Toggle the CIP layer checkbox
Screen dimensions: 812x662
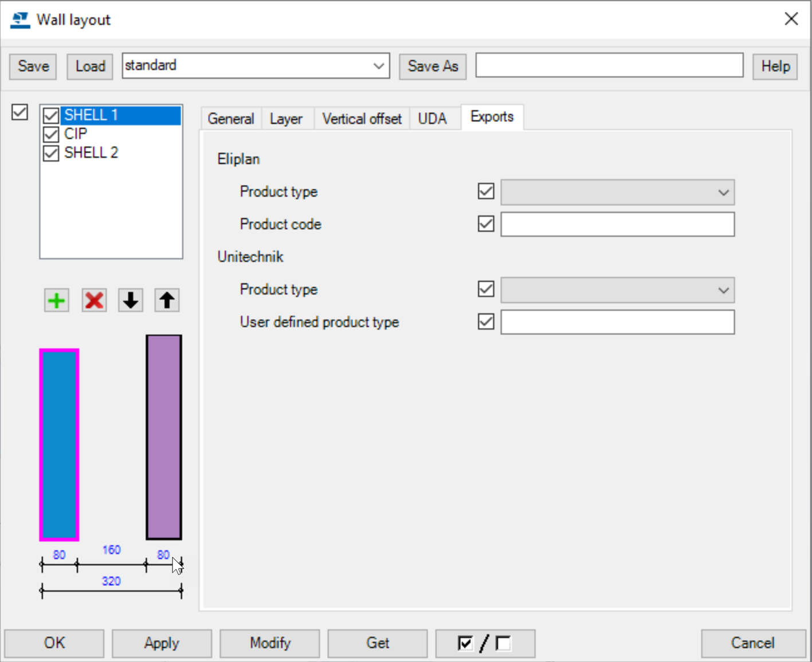(51, 135)
